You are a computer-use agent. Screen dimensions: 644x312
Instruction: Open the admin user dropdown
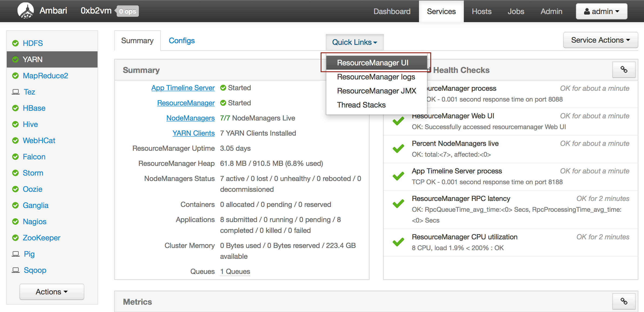(x=601, y=11)
